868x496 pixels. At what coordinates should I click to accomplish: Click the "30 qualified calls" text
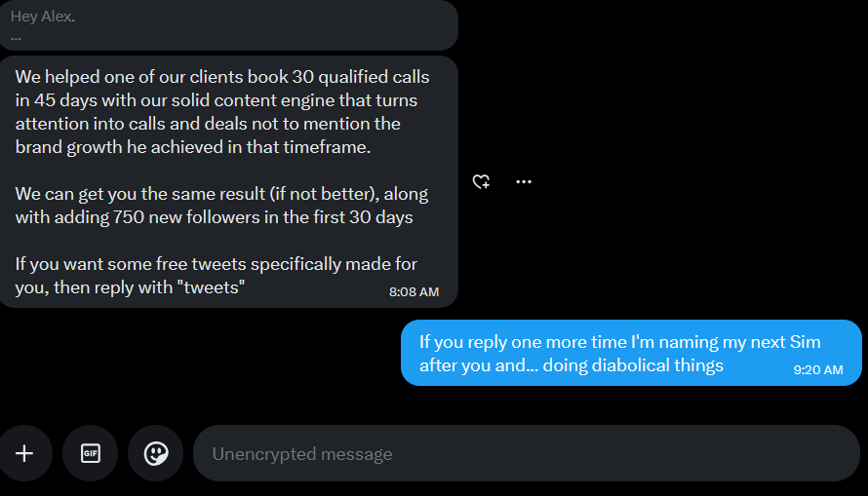pyautogui.click(x=361, y=77)
